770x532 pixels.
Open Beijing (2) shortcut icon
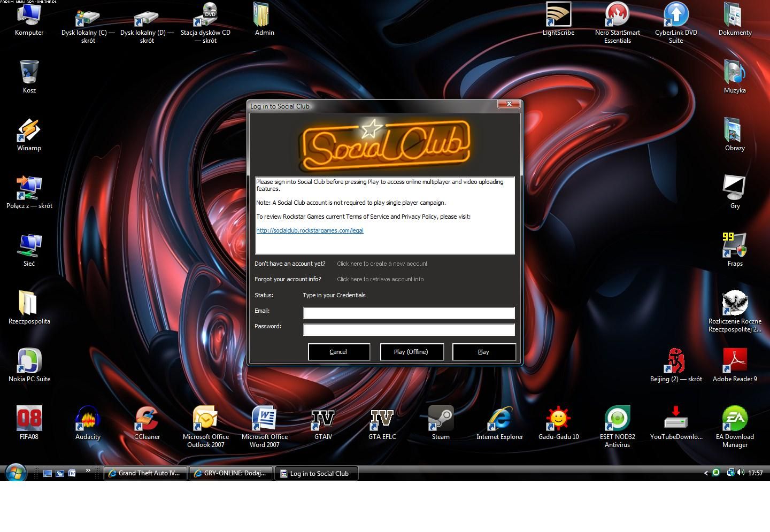click(x=676, y=365)
